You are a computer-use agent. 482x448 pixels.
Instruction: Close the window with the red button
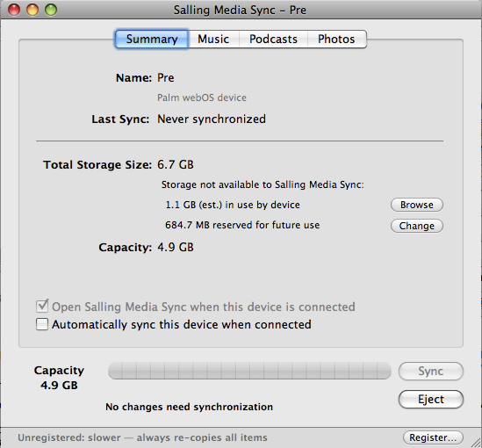pos(14,10)
